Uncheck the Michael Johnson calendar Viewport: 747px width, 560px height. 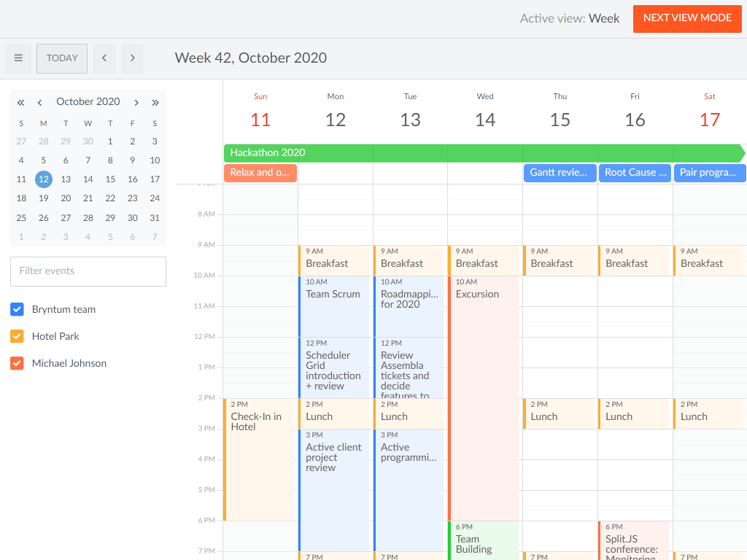pos(17,362)
